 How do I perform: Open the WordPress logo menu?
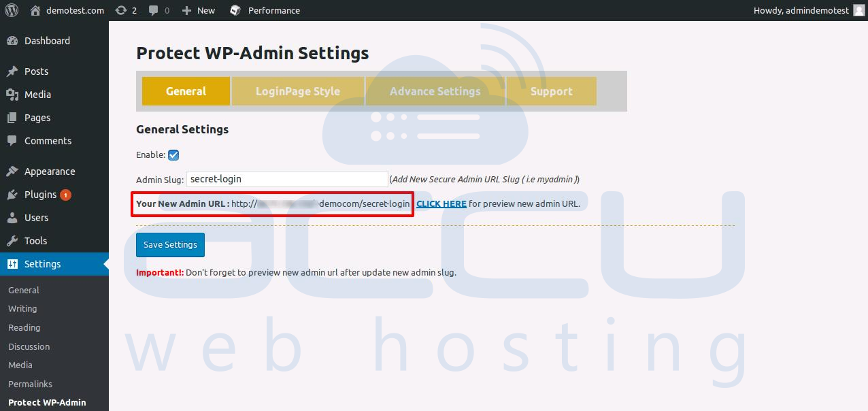click(12, 10)
